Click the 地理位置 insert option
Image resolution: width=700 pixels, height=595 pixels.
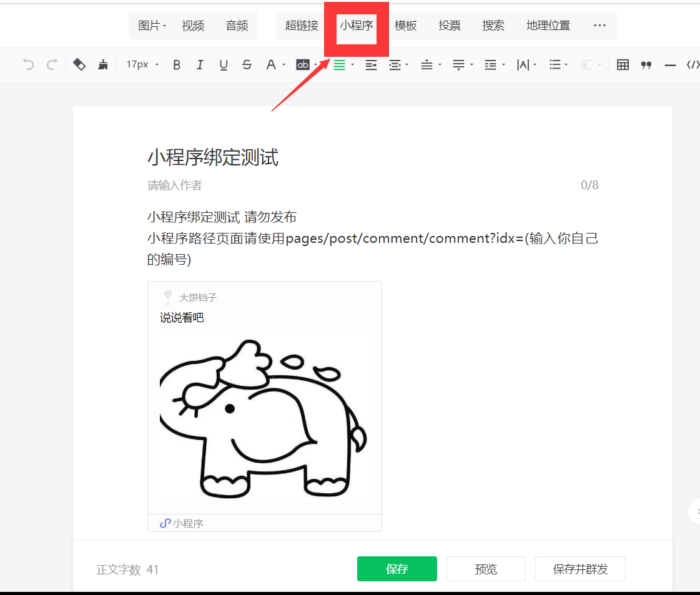[548, 26]
